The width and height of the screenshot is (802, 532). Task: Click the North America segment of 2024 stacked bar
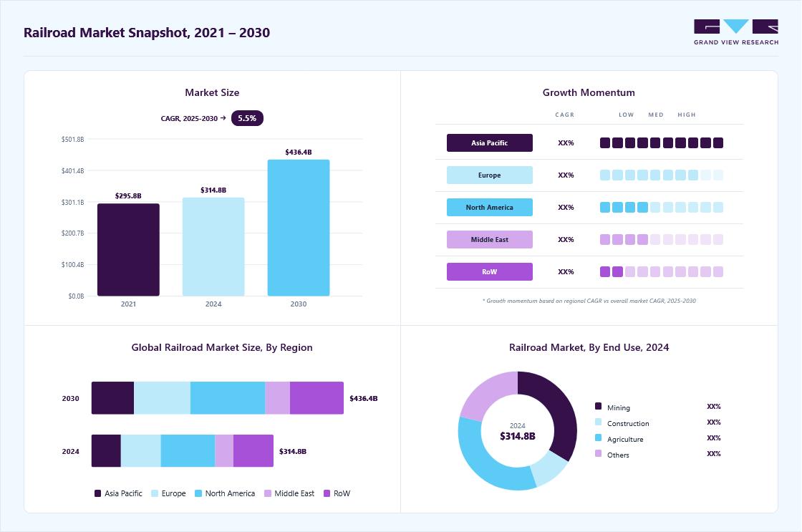click(188, 450)
